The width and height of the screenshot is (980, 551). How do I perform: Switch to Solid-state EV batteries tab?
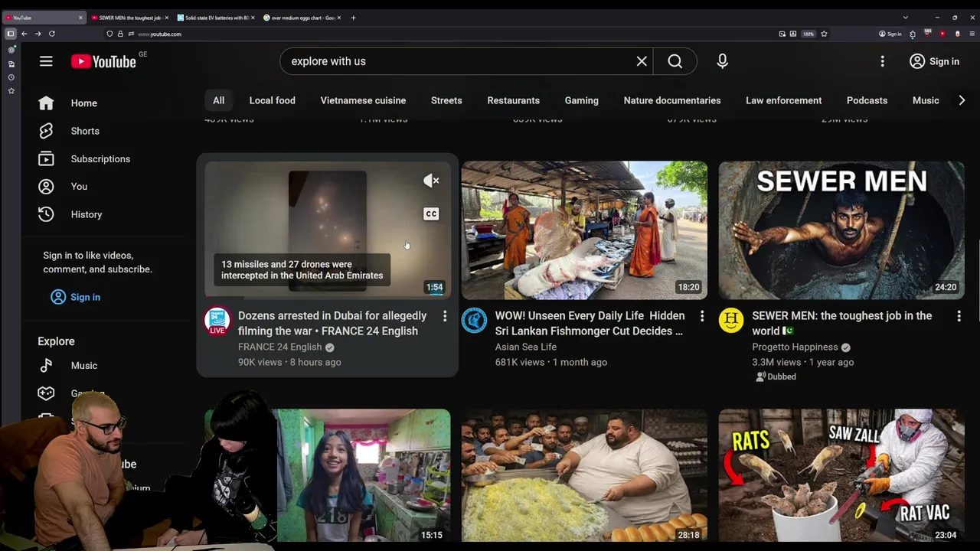coord(217,18)
